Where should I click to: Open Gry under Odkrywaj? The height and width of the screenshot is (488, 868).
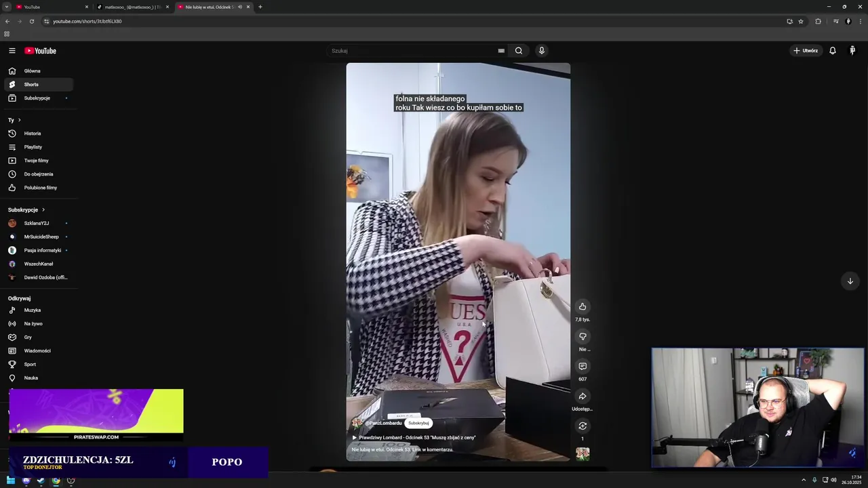(38, 338)
